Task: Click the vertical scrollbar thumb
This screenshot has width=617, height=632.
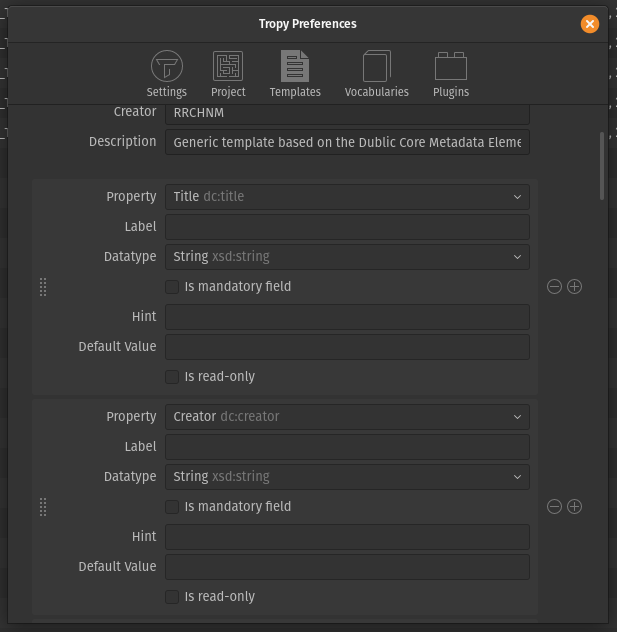Action: point(602,166)
